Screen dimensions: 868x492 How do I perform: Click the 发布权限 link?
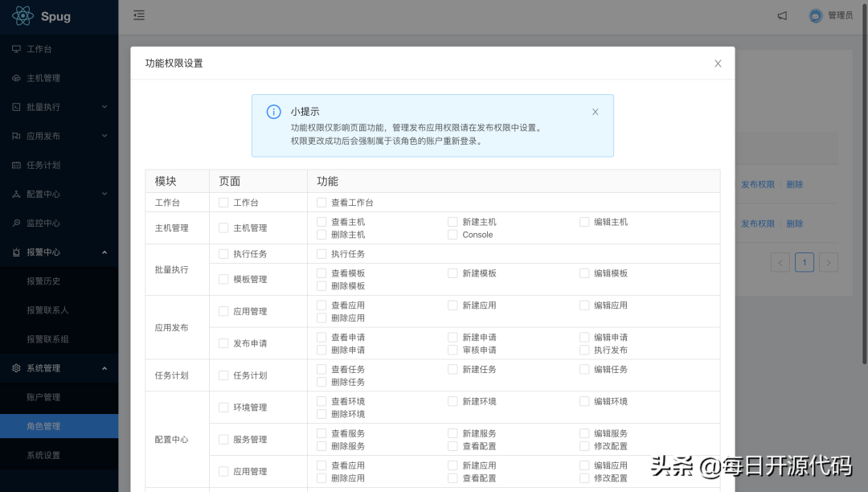(757, 184)
